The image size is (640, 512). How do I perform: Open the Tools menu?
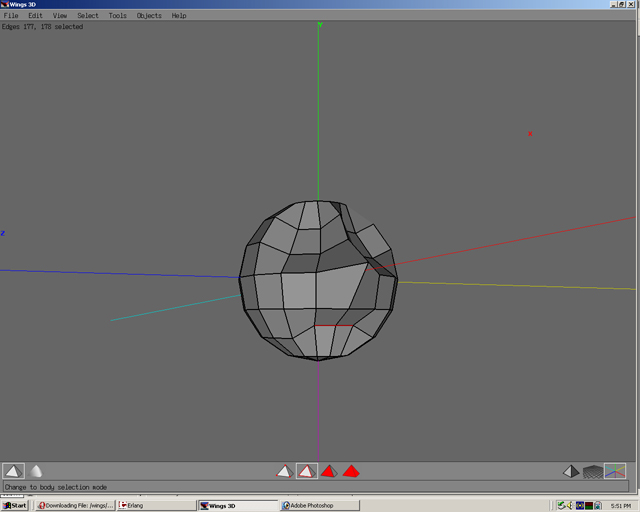(x=118, y=16)
